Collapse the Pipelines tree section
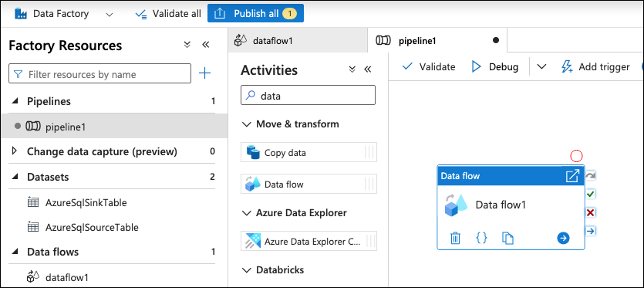The width and height of the screenshot is (644, 288). (x=15, y=101)
